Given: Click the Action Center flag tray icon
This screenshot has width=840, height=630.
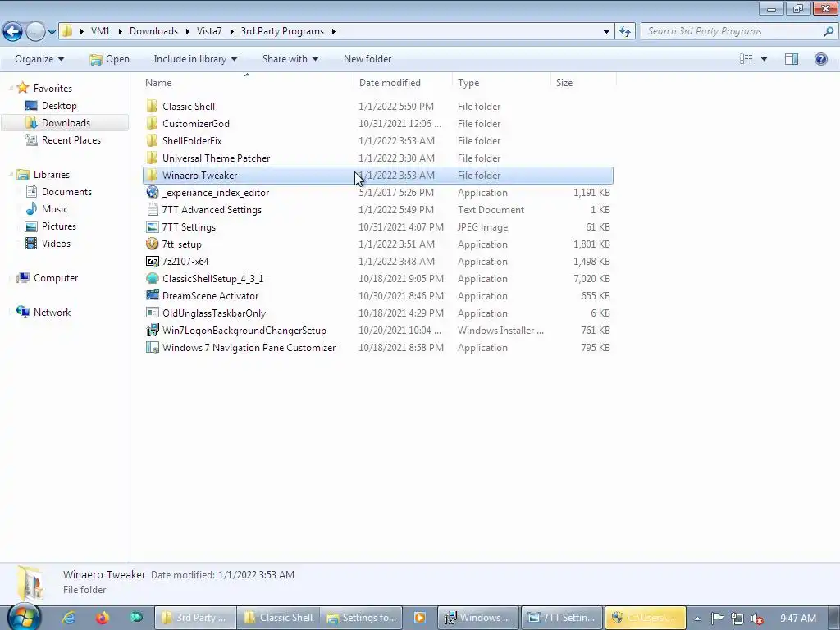Looking at the screenshot, I should (x=718, y=619).
